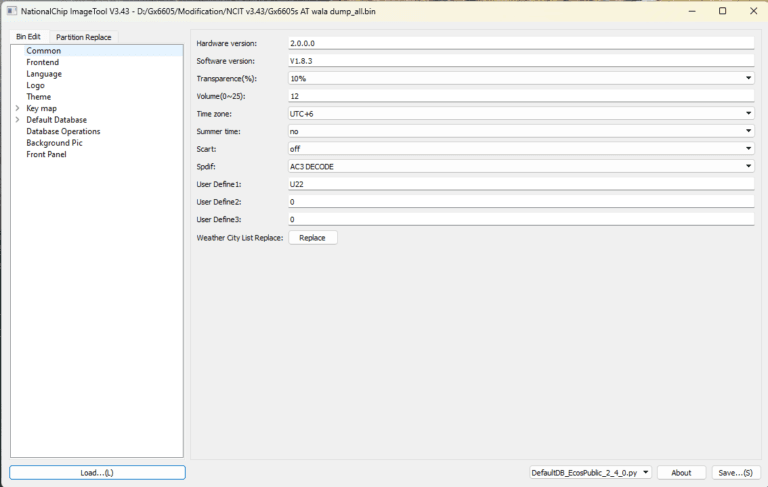Image resolution: width=768 pixels, height=487 pixels.
Task: Open the Transparence(%) dropdown
Action: [520, 78]
